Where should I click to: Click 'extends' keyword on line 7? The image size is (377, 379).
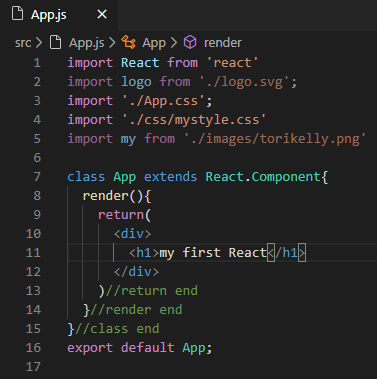(170, 177)
